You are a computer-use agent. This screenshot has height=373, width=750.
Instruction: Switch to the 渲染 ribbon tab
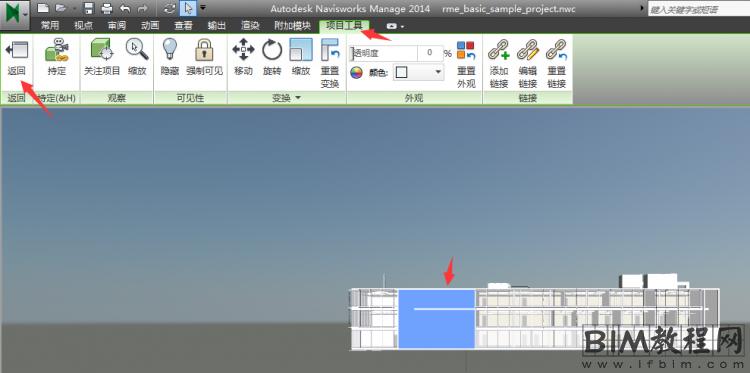(x=251, y=26)
